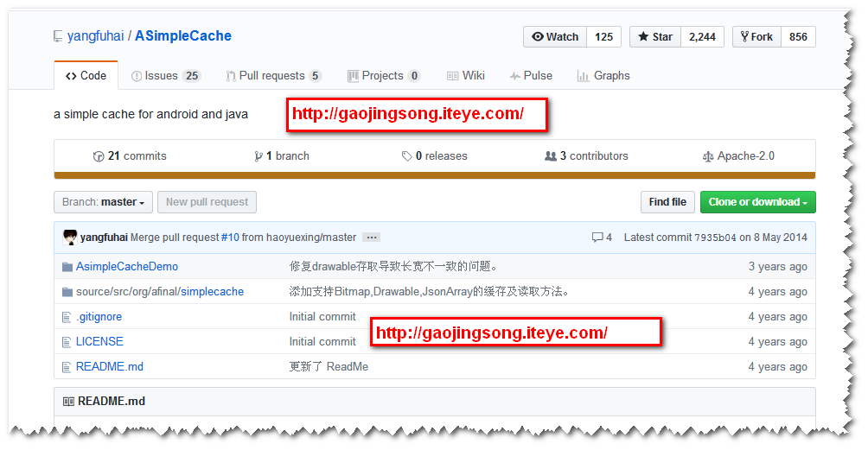This screenshot has width=868, height=450.
Task: Open pull request #10 link
Action: coord(230,238)
